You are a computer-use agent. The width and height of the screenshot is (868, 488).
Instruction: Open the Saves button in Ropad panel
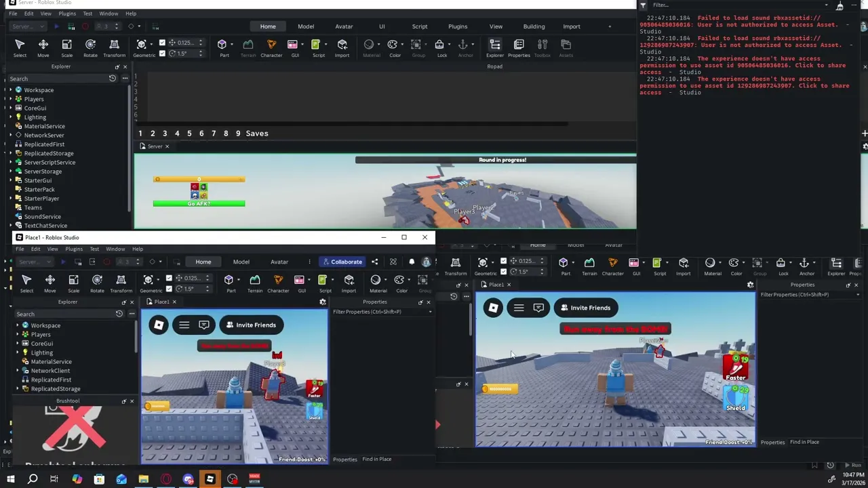(257, 134)
